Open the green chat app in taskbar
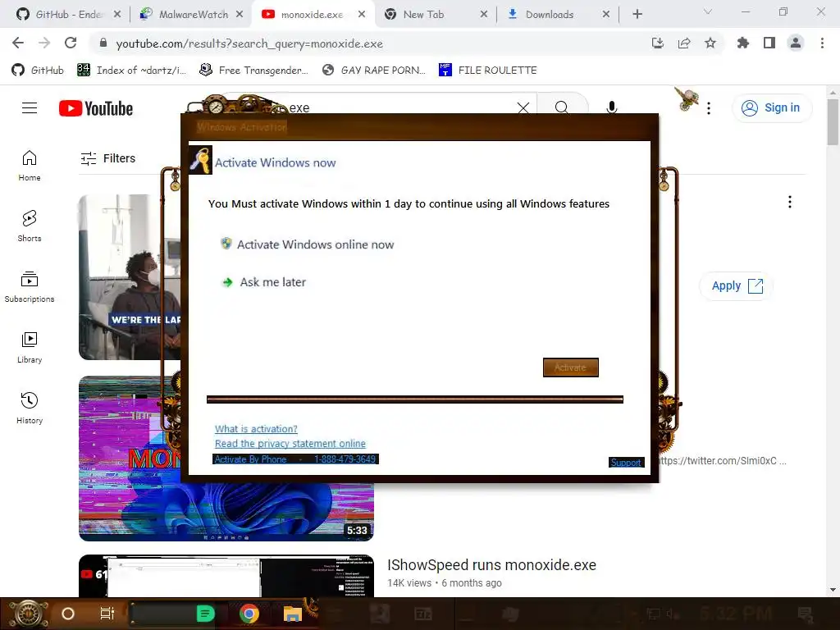The image size is (840, 630). (x=205, y=614)
